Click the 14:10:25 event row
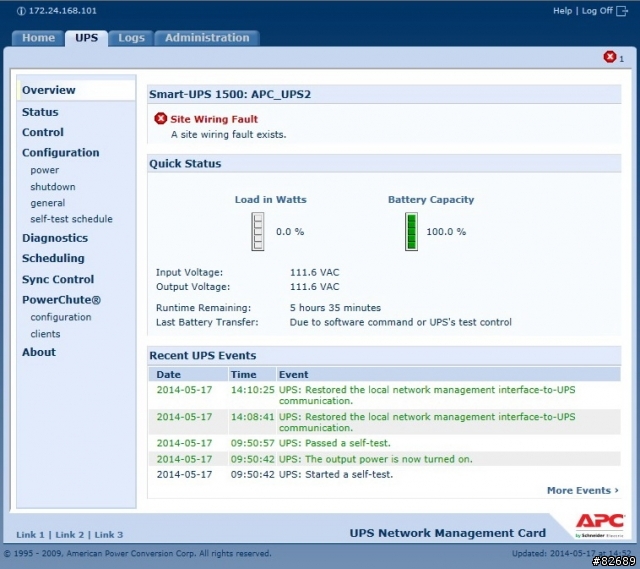 point(384,395)
